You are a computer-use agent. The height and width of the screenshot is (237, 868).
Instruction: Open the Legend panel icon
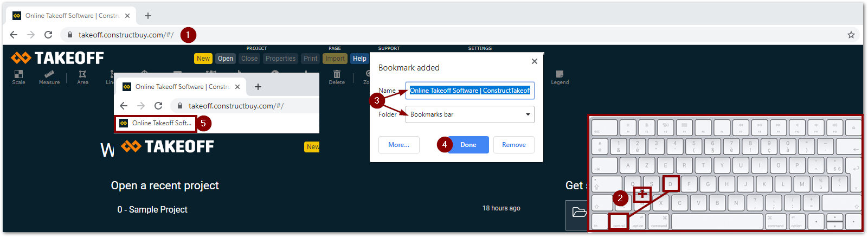pos(560,74)
